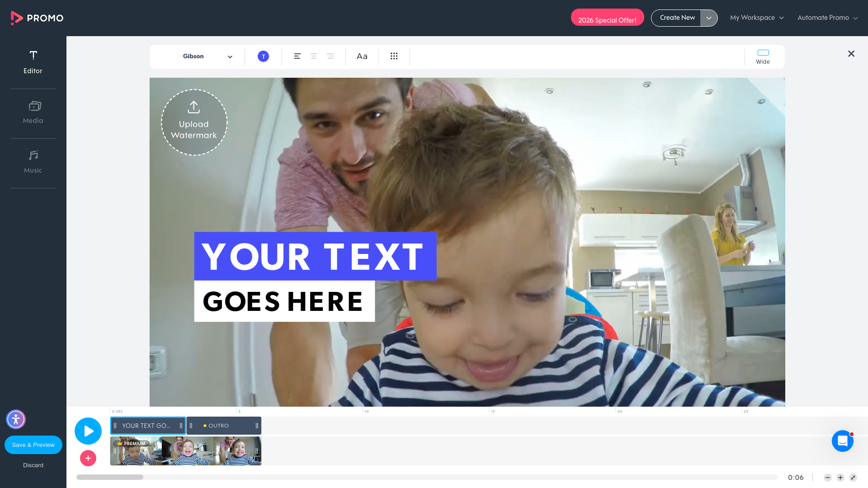Click Save & Preview
The width and height of the screenshot is (868, 488).
pos(33,445)
